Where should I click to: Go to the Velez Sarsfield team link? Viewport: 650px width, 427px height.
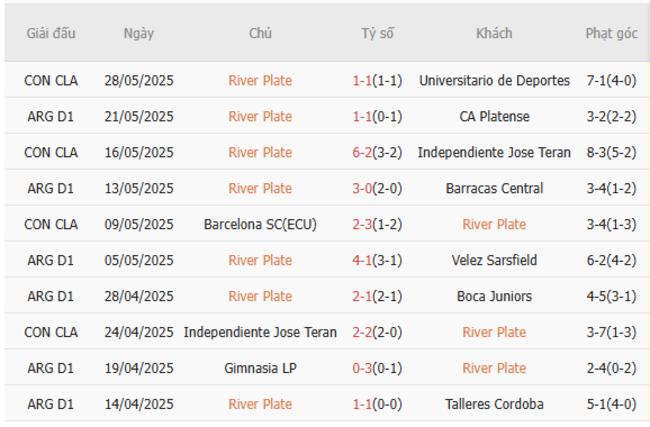(x=494, y=260)
